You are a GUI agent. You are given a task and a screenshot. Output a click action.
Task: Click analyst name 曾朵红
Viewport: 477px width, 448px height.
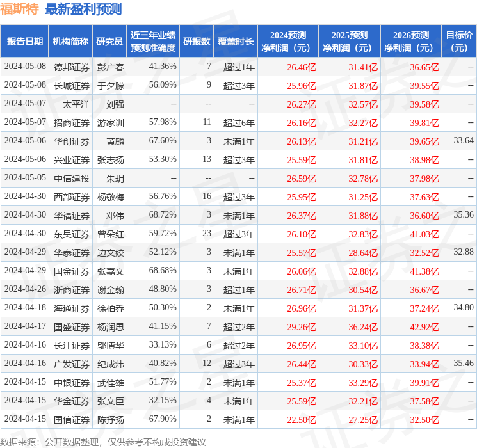coord(111,234)
